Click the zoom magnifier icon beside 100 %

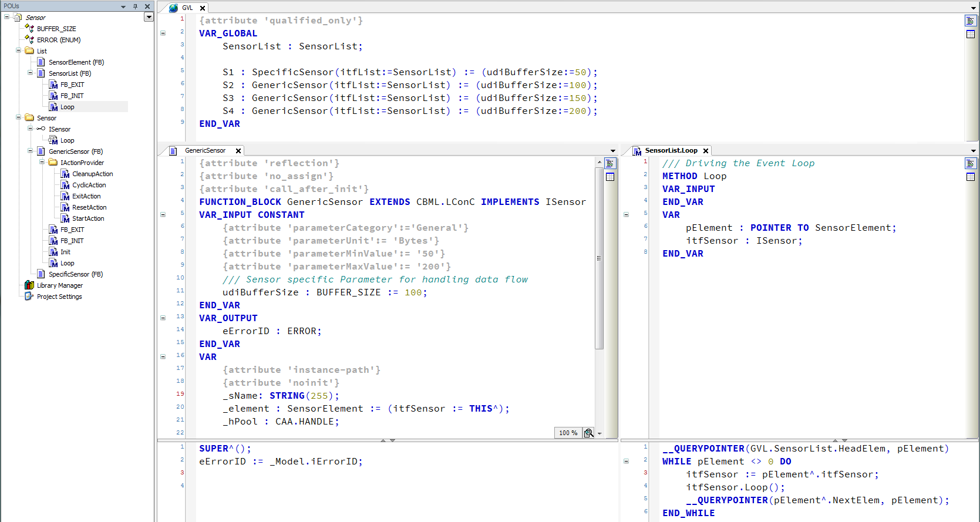click(x=588, y=433)
